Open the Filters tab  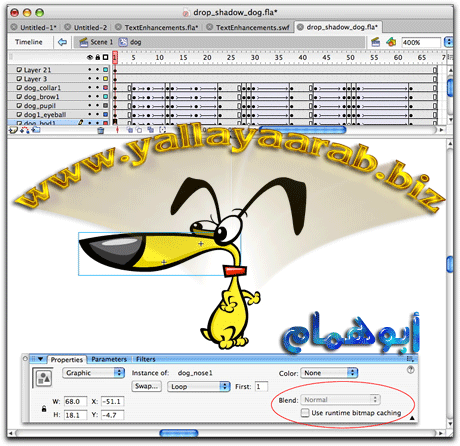coord(146,359)
